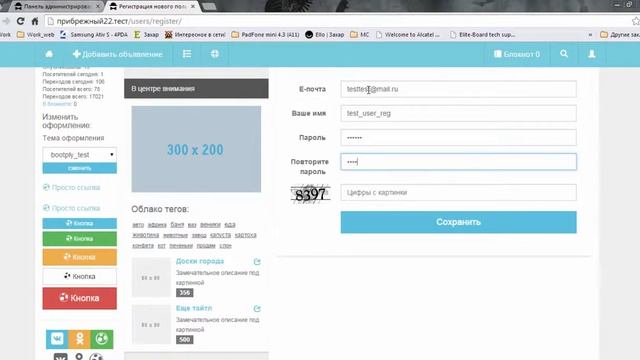
Task: Open the first Просто ссылка link
Action: pyautogui.click(x=71, y=187)
